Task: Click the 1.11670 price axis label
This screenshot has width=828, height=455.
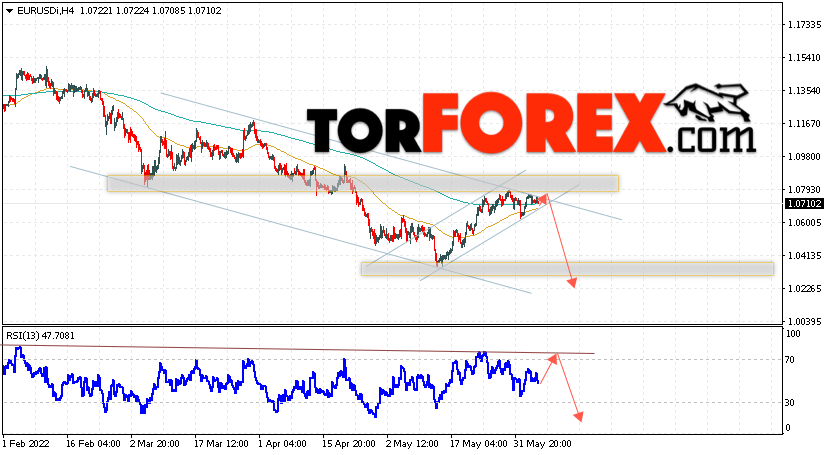Action: pos(804,124)
